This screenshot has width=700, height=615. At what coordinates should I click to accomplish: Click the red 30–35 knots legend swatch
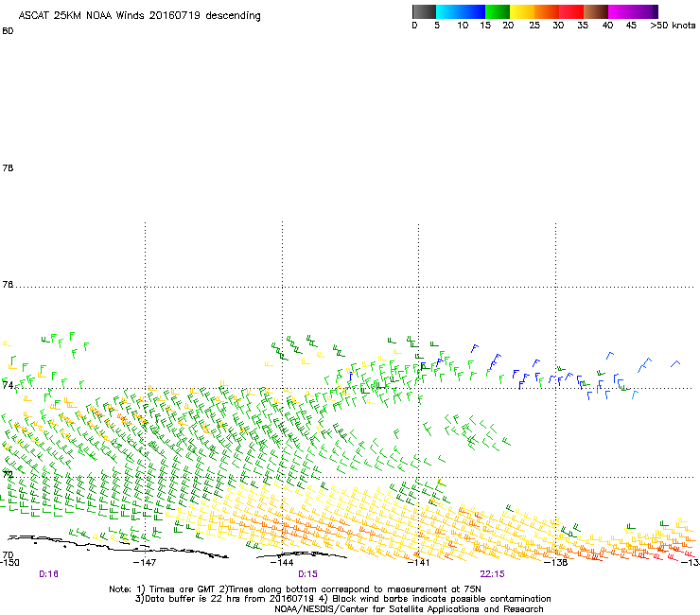pos(571,11)
